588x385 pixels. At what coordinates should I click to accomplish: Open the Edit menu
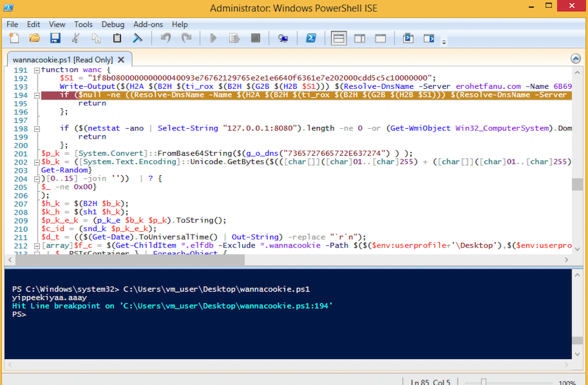[34, 24]
